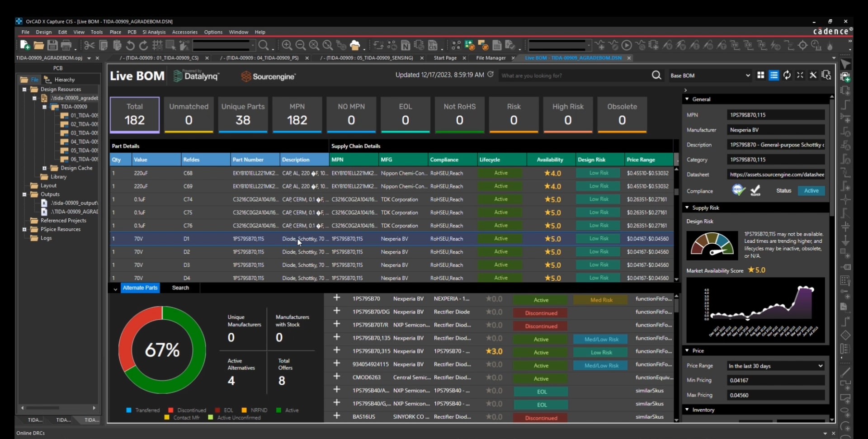Click the zoom out magnifier icon
This screenshot has width=868, height=439.
click(300, 45)
